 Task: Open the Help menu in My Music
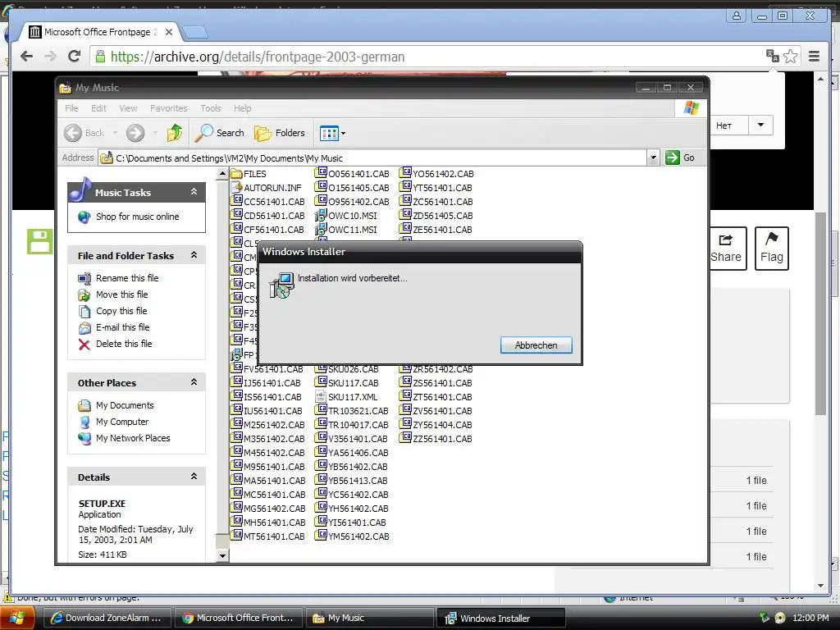pos(242,108)
